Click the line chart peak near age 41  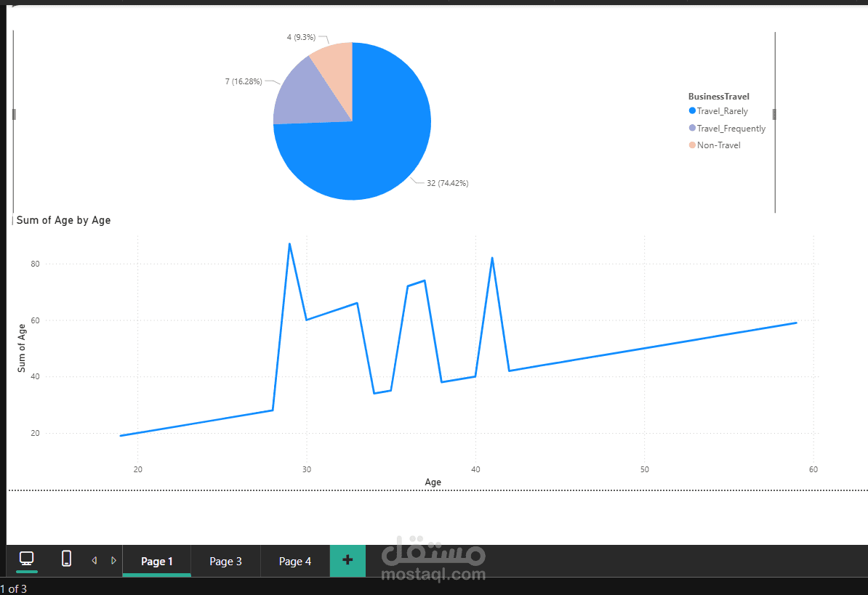click(492, 258)
